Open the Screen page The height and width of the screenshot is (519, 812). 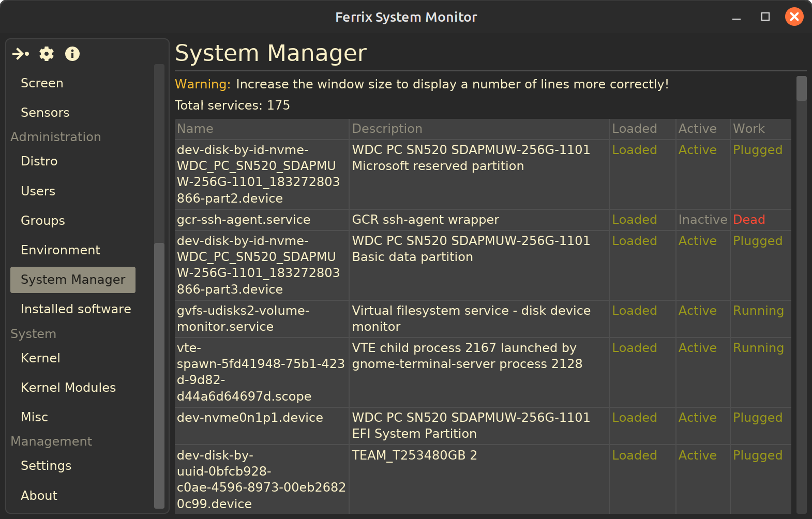pyautogui.click(x=42, y=83)
